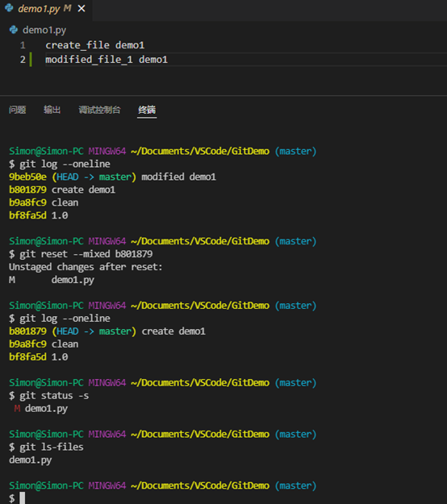Click commit hash 9beb50e in terminal

27,177
